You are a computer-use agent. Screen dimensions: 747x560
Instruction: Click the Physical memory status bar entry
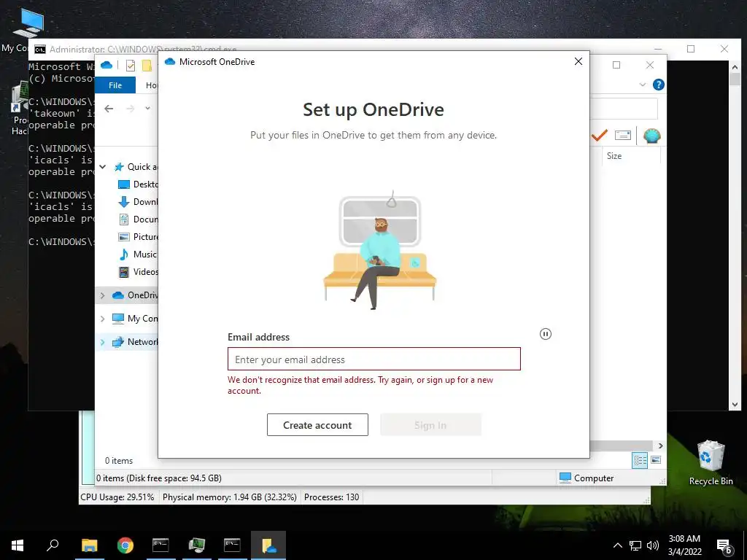[x=230, y=497]
